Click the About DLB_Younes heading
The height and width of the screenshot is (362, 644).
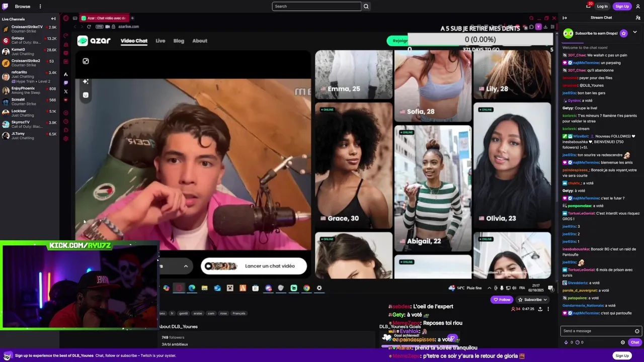pos(179,326)
